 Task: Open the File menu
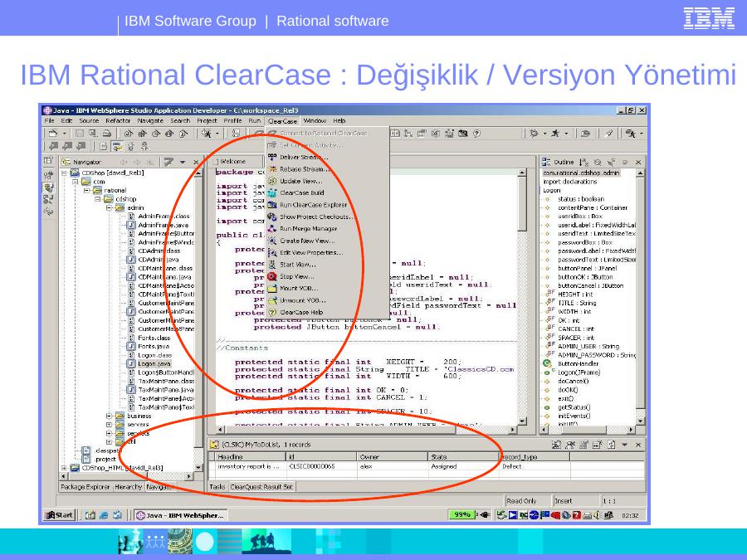(50, 121)
